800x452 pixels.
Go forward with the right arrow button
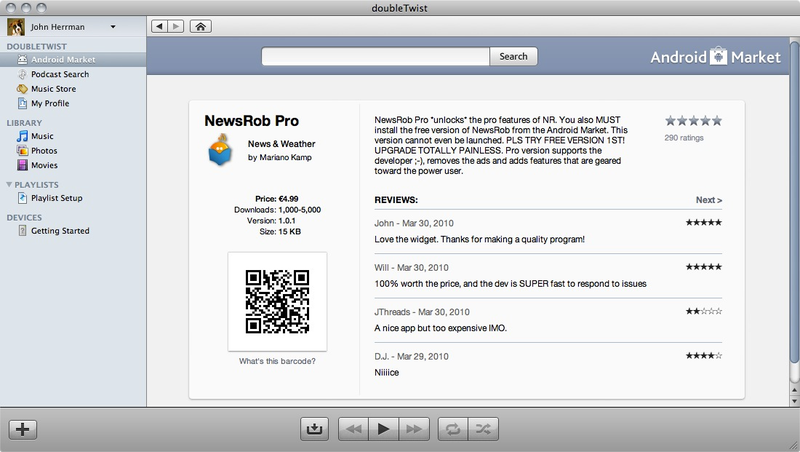176,27
